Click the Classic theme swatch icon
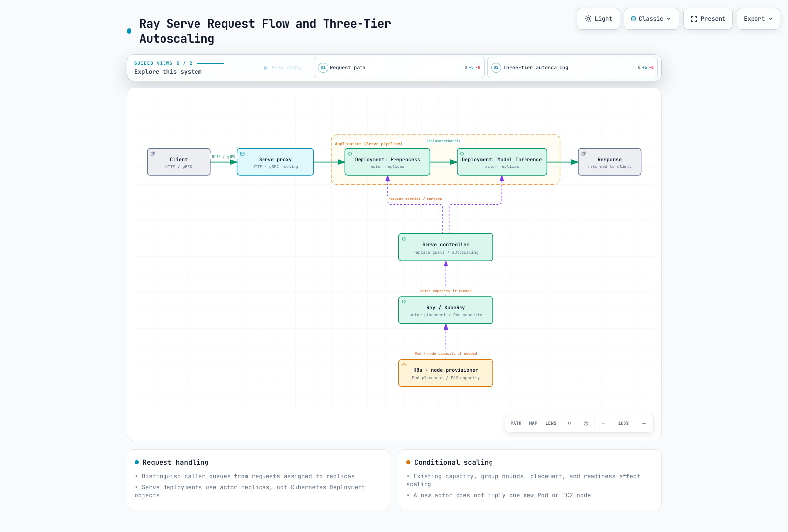The image size is (788, 532). pos(634,19)
